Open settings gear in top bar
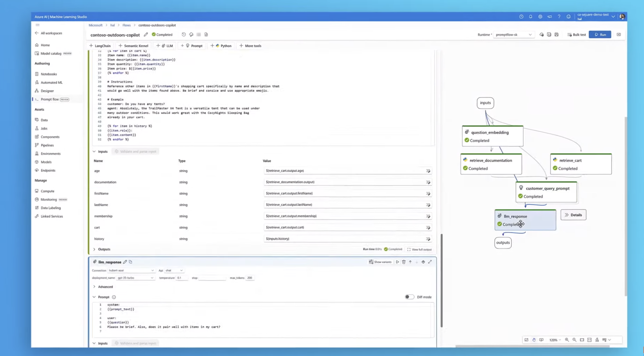644x356 pixels. [x=540, y=16]
